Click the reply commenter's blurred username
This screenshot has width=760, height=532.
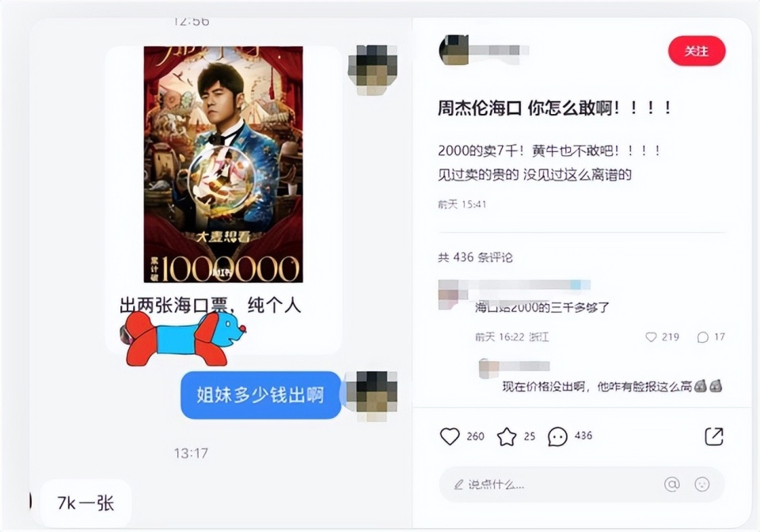tap(525, 367)
